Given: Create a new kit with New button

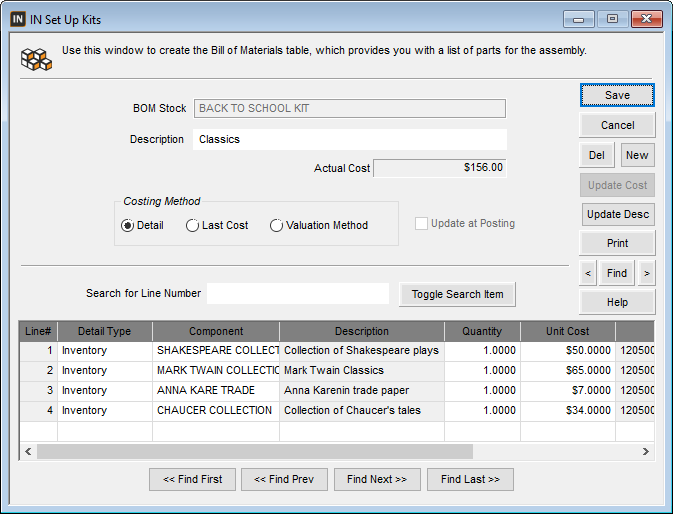Looking at the screenshot, I should 637,155.
